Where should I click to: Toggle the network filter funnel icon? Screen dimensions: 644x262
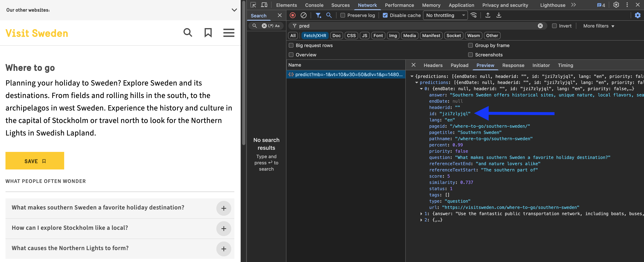coord(318,15)
